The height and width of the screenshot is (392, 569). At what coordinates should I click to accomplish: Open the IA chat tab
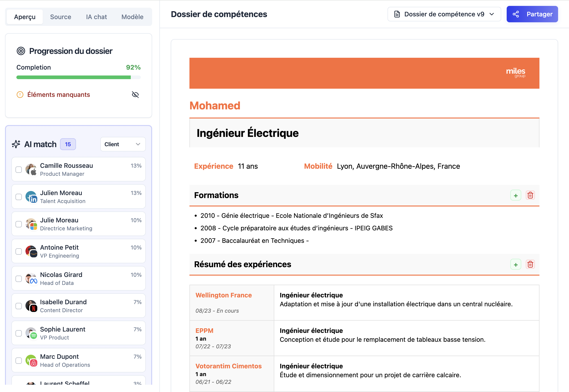coord(96,17)
